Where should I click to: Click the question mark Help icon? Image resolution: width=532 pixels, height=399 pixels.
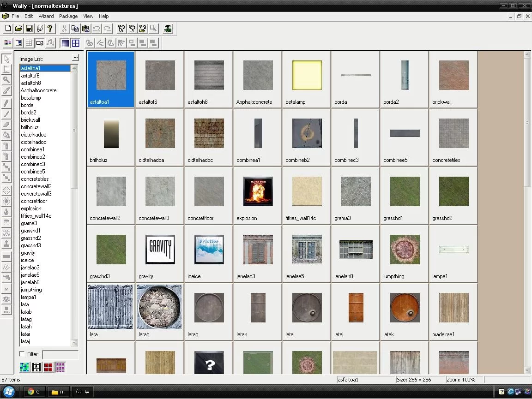click(x=50, y=29)
